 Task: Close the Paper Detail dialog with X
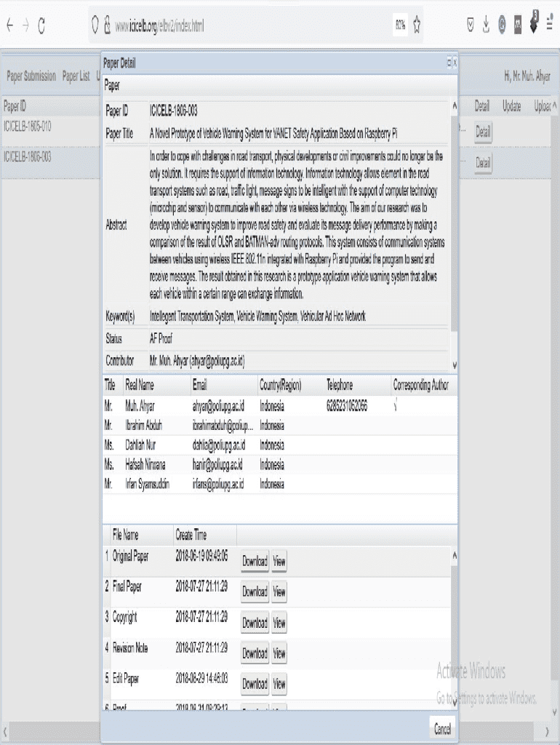tap(455, 63)
